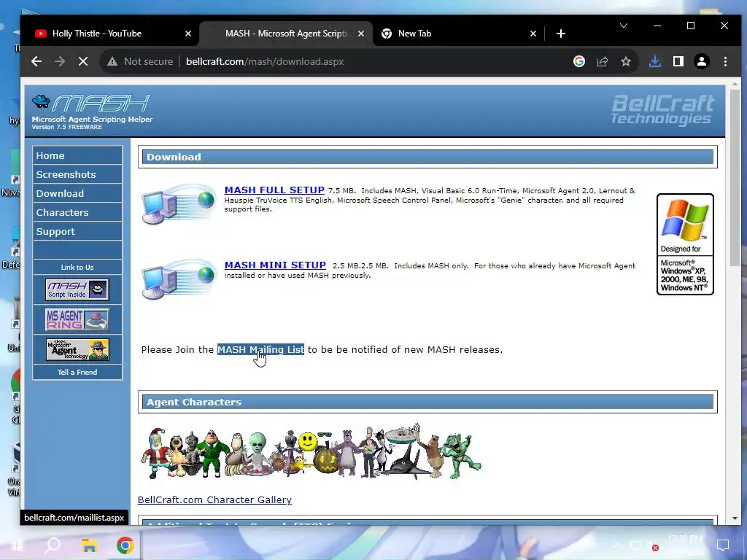Stop page loading with the X button
Image resolution: width=747 pixels, height=560 pixels.
(83, 61)
